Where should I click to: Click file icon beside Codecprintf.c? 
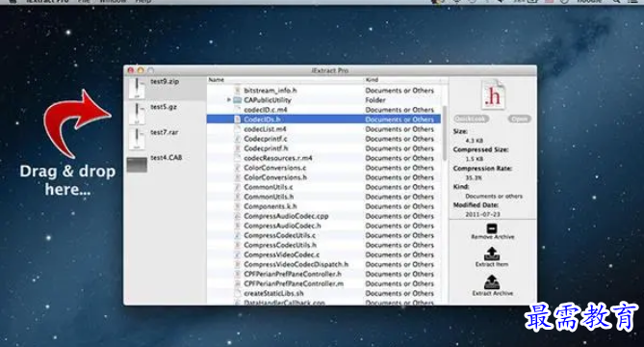coord(238,139)
